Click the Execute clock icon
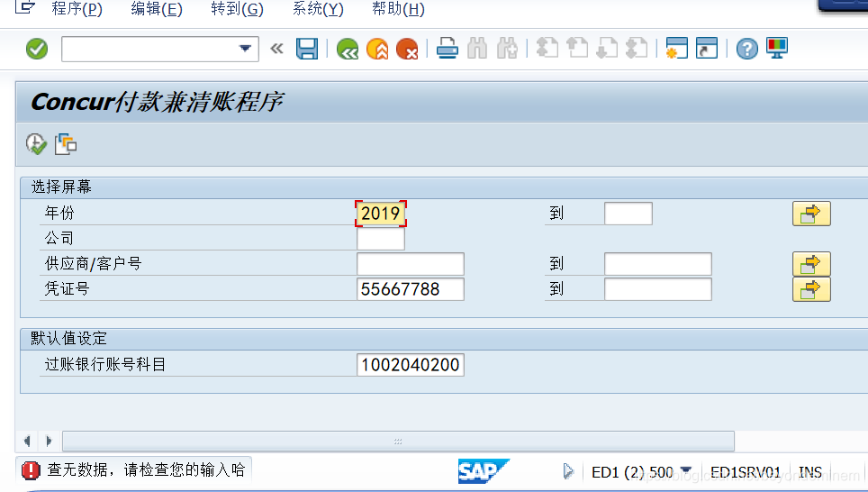868x492 pixels. [37, 144]
